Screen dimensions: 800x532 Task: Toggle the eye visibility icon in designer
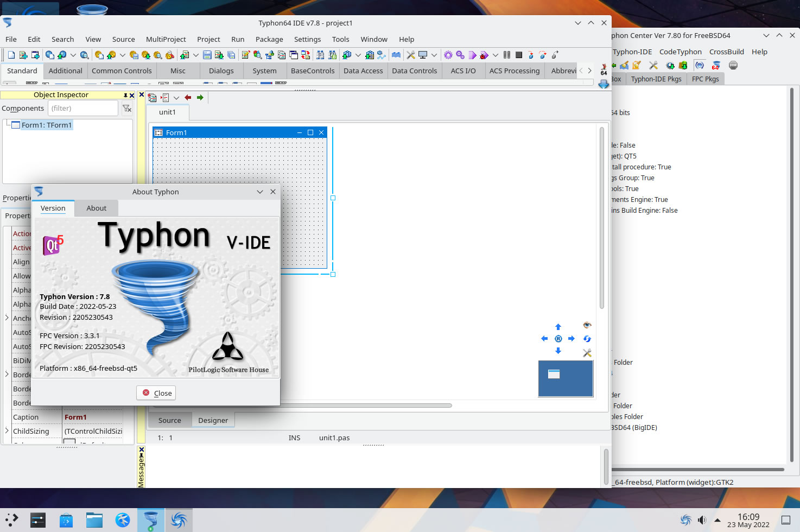tap(587, 325)
